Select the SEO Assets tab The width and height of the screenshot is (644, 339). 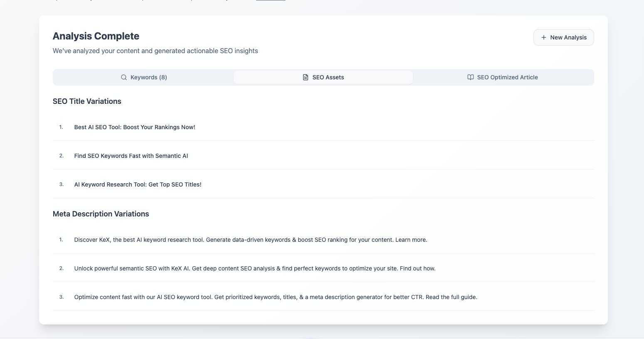(x=323, y=77)
